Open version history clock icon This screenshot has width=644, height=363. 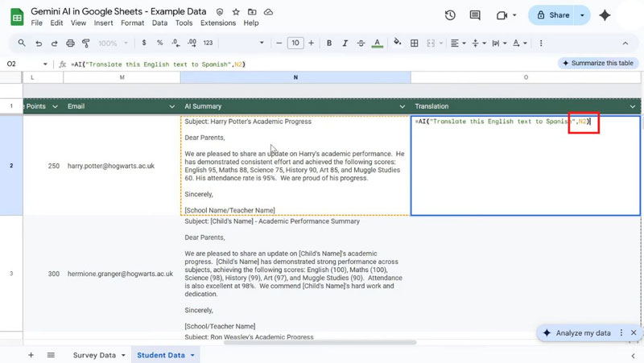(x=450, y=15)
